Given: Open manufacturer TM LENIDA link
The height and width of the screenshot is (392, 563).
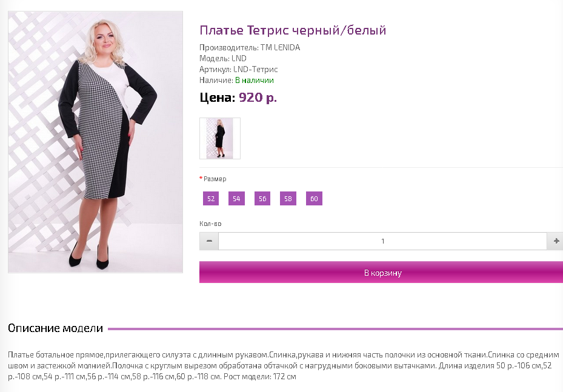Looking at the screenshot, I should 281,47.
